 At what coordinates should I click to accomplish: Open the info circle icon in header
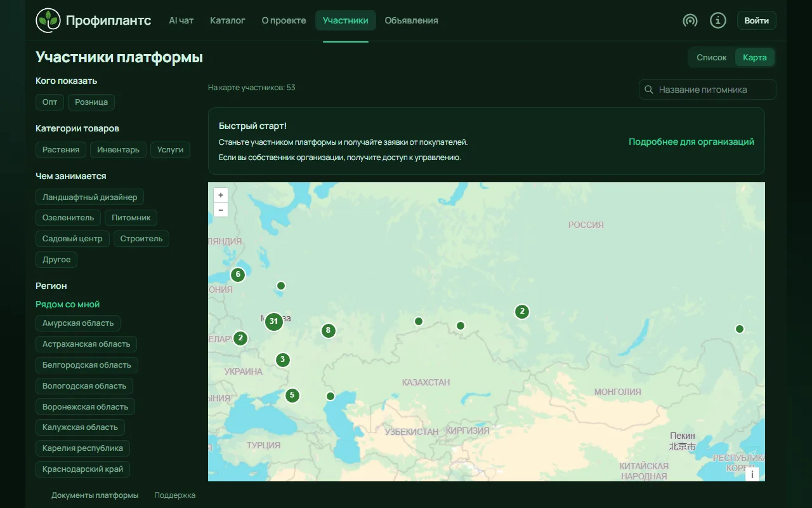717,20
